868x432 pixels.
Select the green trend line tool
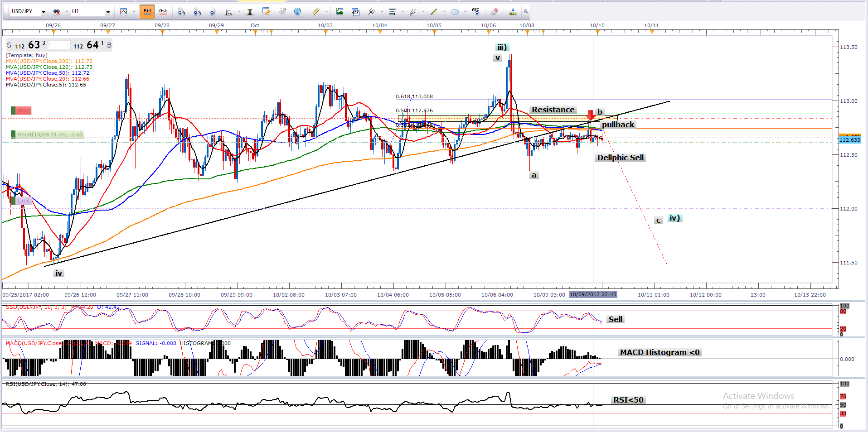(x=434, y=12)
